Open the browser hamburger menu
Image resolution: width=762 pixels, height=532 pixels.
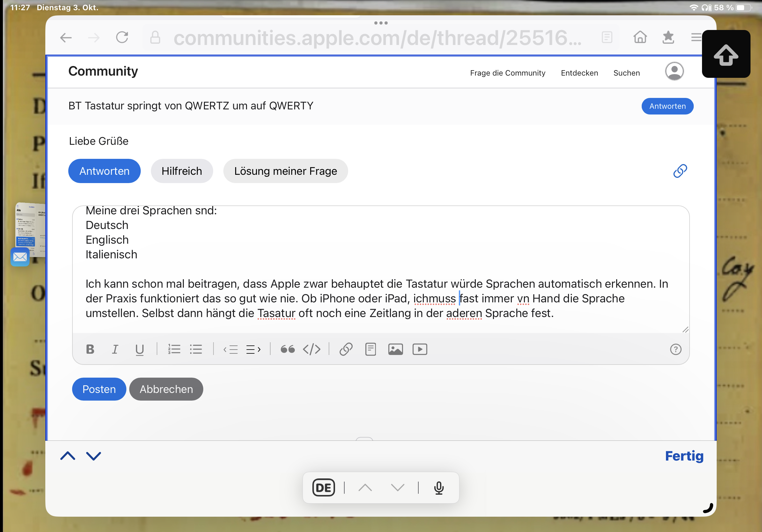pos(696,37)
